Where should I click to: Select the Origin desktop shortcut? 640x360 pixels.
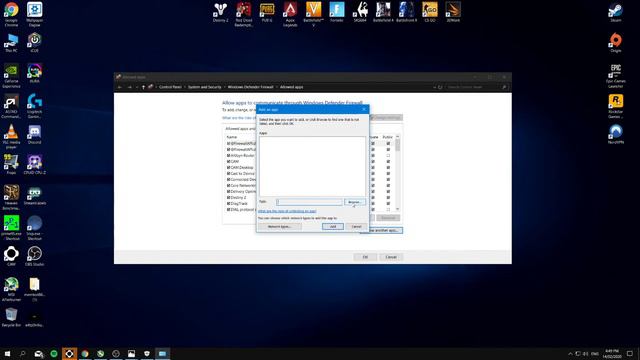(x=616, y=43)
